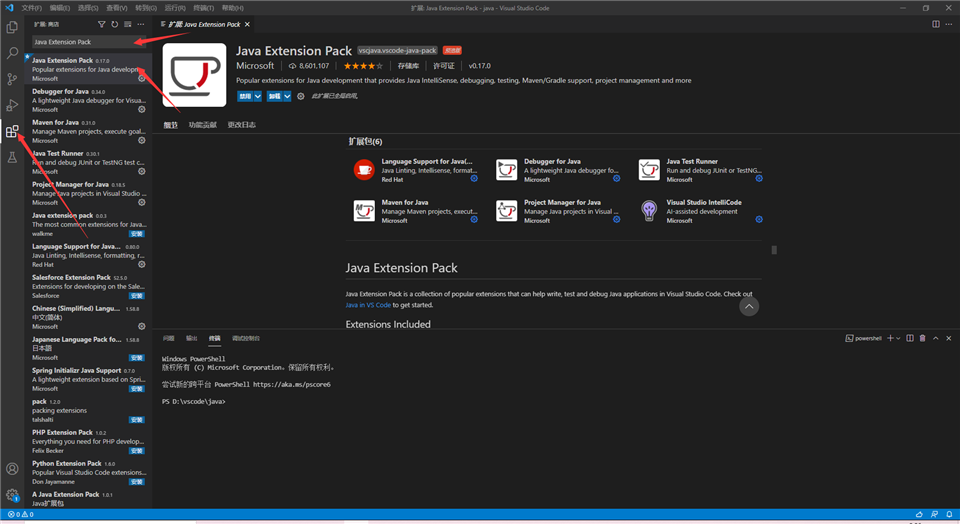The width and height of the screenshot is (960, 524).
Task: Expand the uninstall button dropdown arrow
Action: [287, 96]
